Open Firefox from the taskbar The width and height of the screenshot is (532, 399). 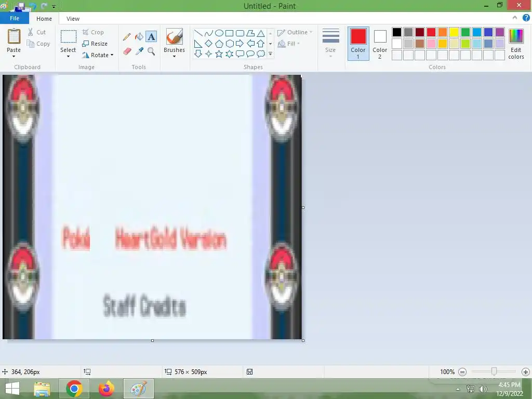107,389
